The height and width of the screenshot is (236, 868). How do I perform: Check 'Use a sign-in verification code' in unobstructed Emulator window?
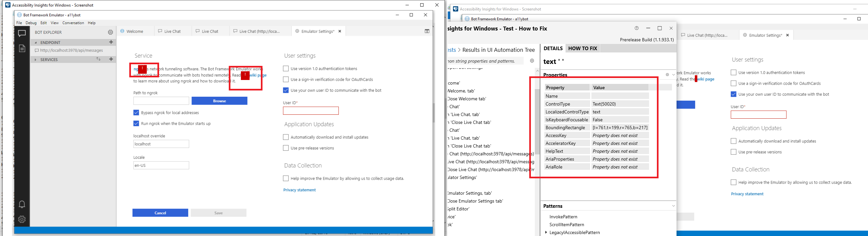coord(286,79)
